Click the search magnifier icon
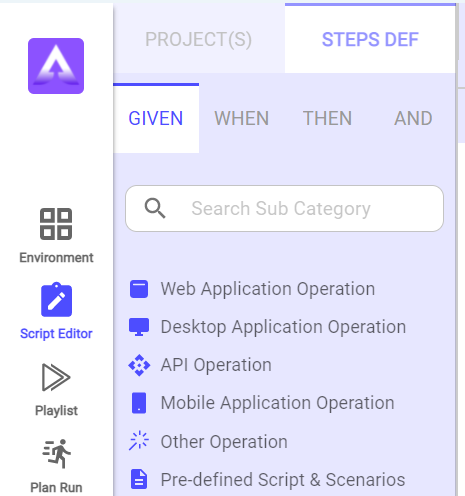465x496 pixels. tap(155, 208)
